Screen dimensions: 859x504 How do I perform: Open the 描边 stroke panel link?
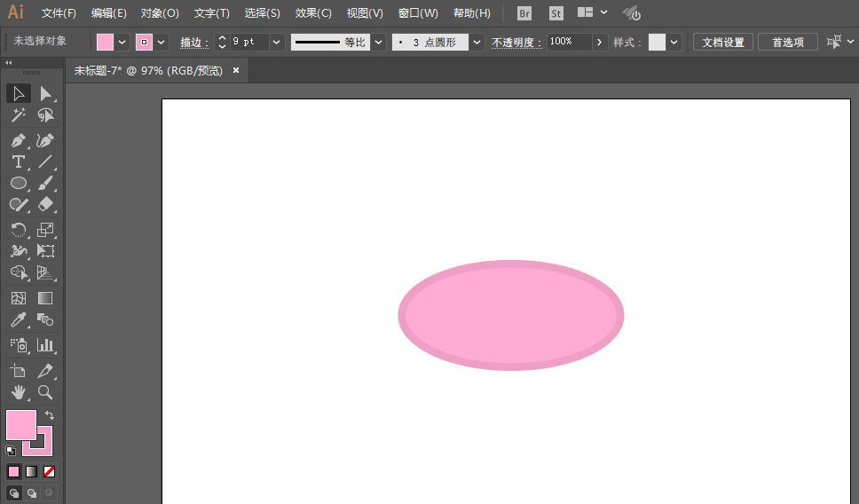pos(194,43)
